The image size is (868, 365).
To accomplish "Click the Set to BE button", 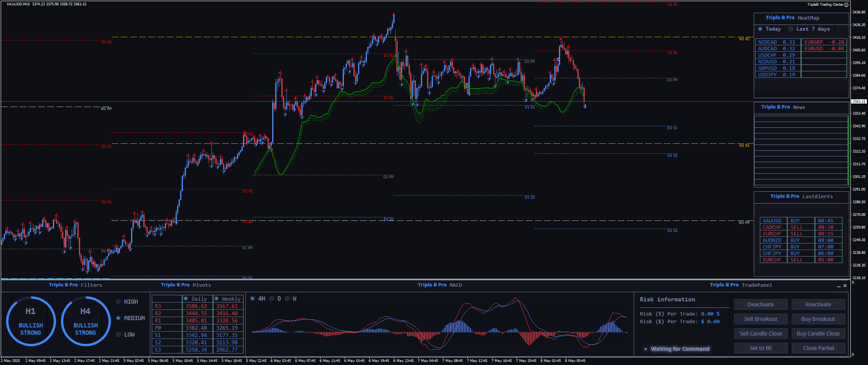I will pos(761,348).
